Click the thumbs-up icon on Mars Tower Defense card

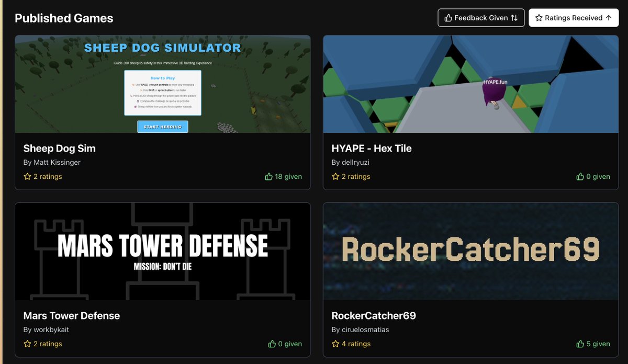(272, 344)
